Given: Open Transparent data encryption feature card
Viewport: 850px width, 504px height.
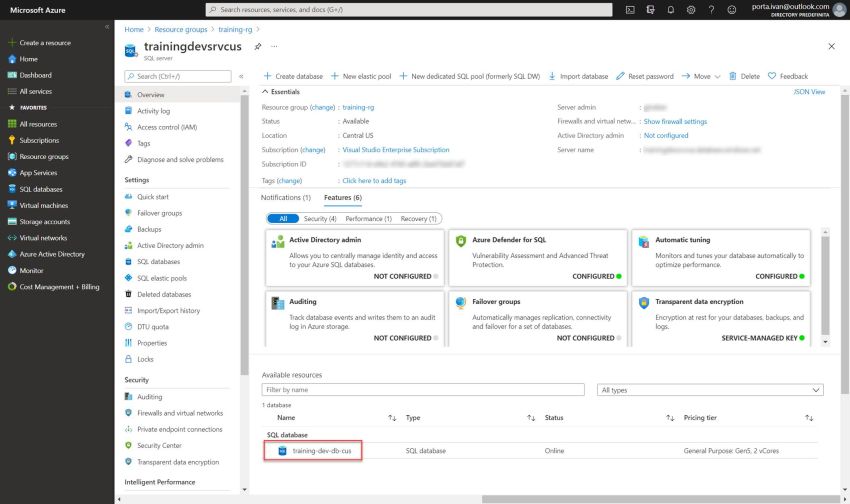Looking at the screenshot, I should coord(721,319).
